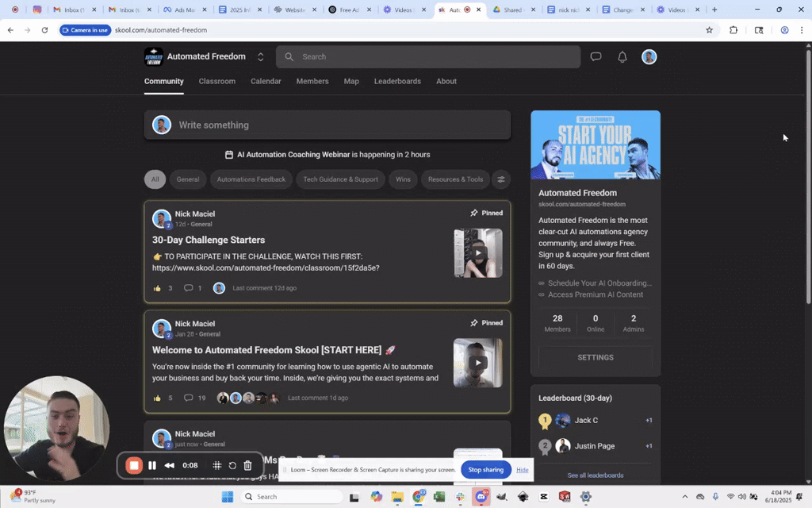Viewport: 812px width, 508px height.
Task: Bookmark this page with the star icon
Action: tap(710, 30)
